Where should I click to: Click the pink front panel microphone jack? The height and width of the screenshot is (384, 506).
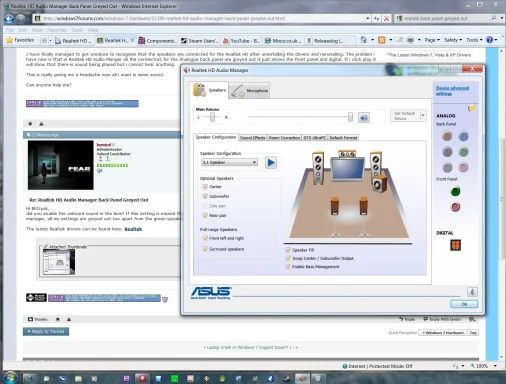pos(455,207)
